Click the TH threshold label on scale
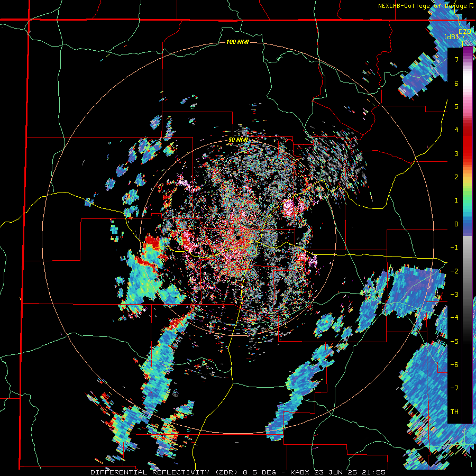This screenshot has height=476, width=476. click(x=454, y=412)
